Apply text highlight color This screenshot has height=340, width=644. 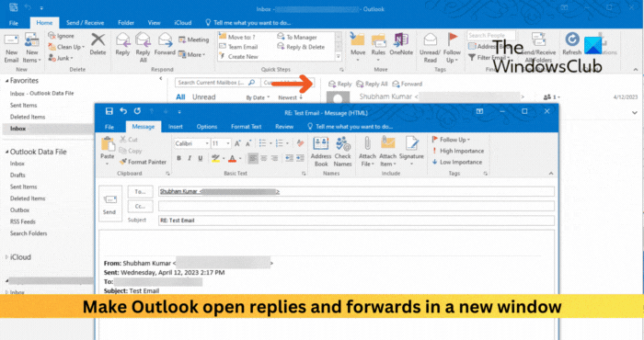(215, 158)
